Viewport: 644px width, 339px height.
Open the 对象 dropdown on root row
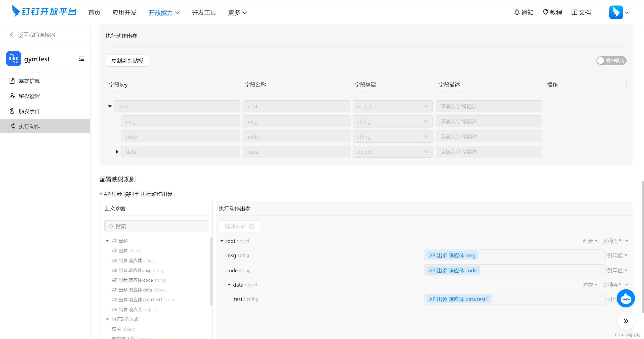[x=590, y=241]
